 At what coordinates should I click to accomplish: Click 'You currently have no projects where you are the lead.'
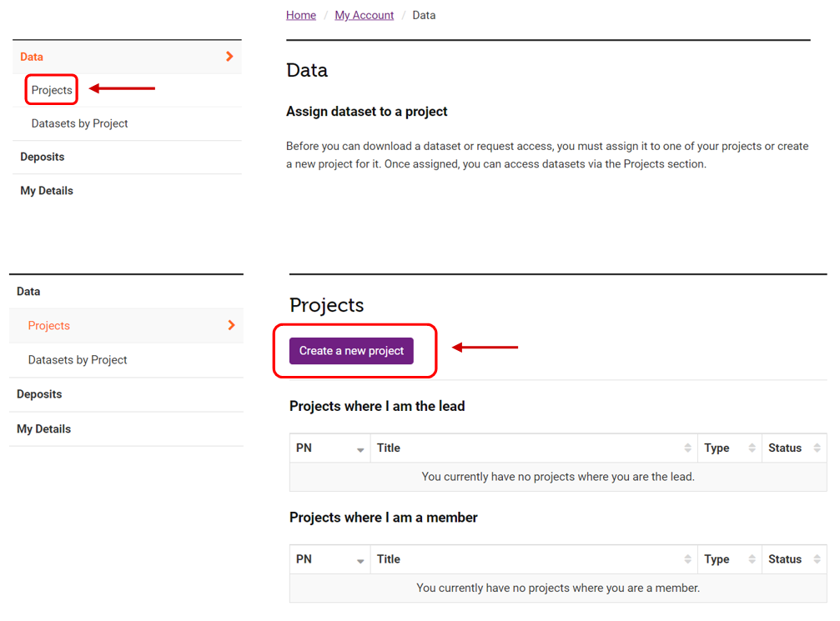pos(558,477)
